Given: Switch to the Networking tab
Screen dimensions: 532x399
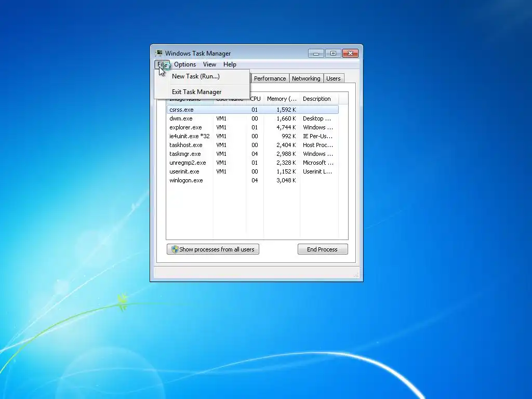Looking at the screenshot, I should (x=306, y=78).
